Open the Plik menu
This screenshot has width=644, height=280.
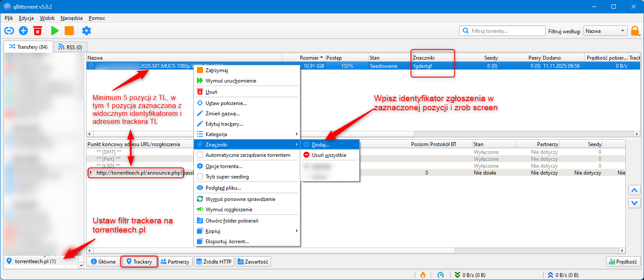tap(9, 18)
